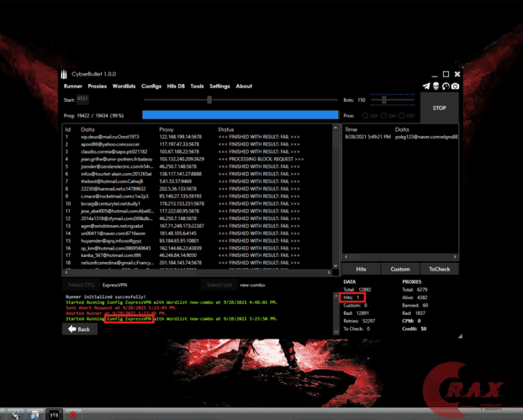
Task: Click the 'Runner initialized succesfully!' log line
Action: coord(106,297)
